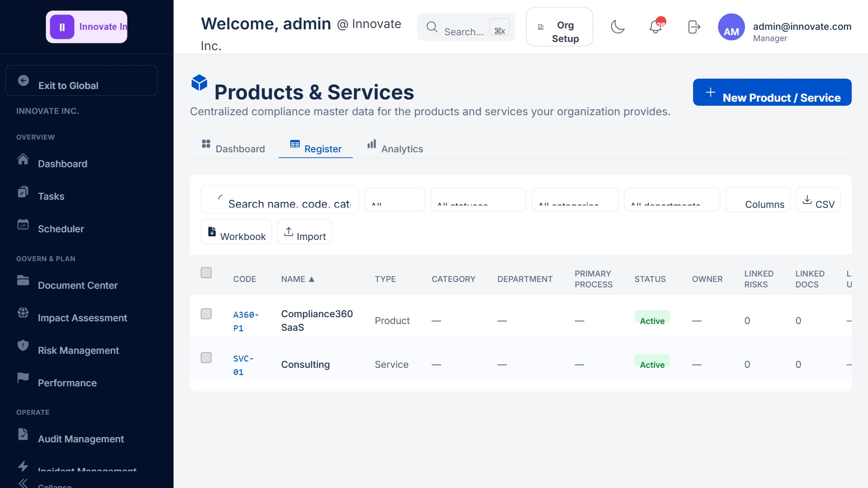Open the All statuses filter dropdown
The height and width of the screenshot is (488, 868).
(x=478, y=199)
